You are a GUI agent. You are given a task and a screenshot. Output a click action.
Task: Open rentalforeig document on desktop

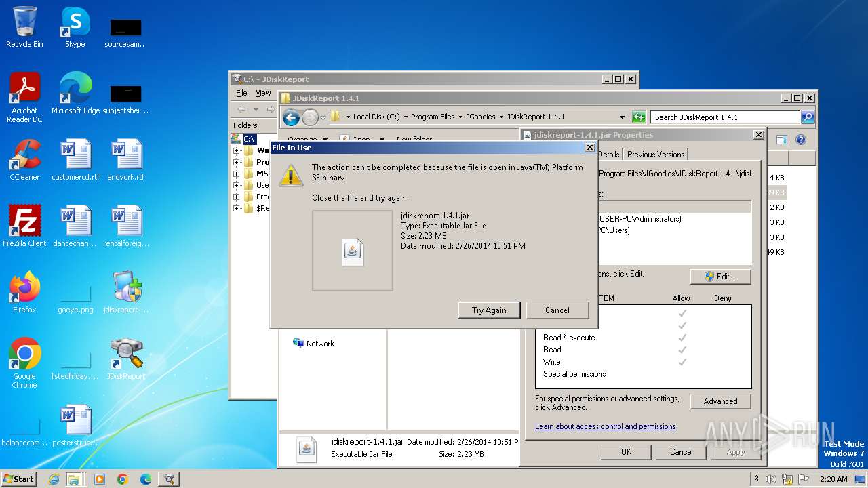click(126, 226)
